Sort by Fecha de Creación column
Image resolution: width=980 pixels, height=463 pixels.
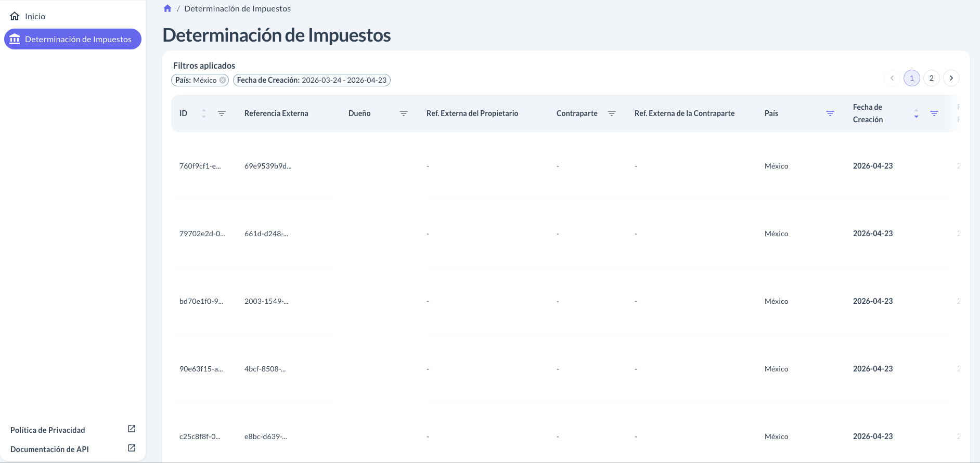pyautogui.click(x=917, y=113)
